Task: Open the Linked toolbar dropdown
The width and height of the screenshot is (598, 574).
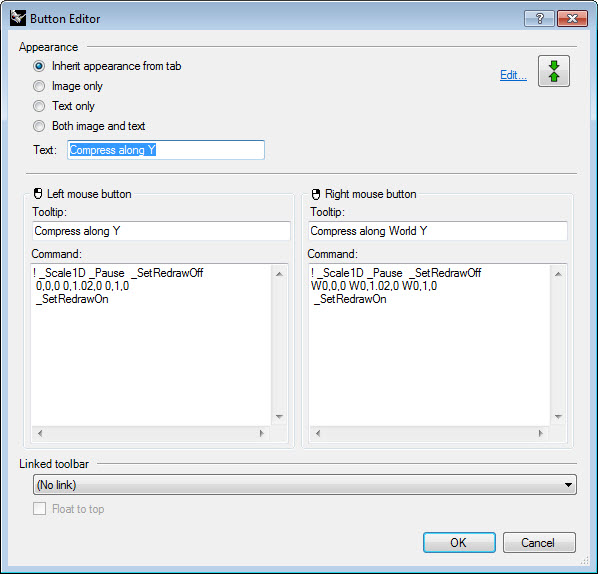Action: [x=305, y=485]
